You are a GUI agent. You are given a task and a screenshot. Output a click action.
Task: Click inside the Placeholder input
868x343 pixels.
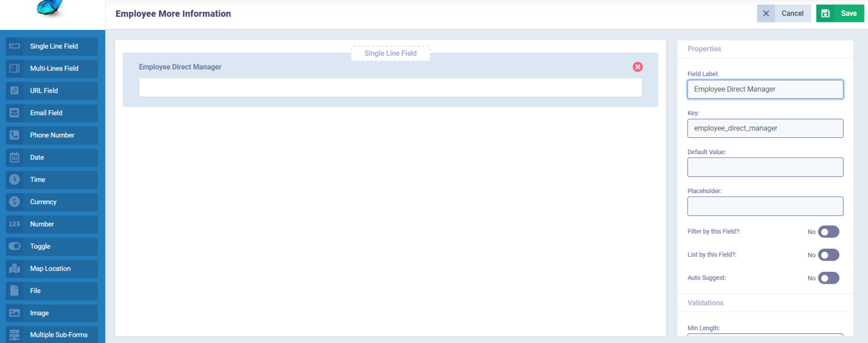(765, 206)
